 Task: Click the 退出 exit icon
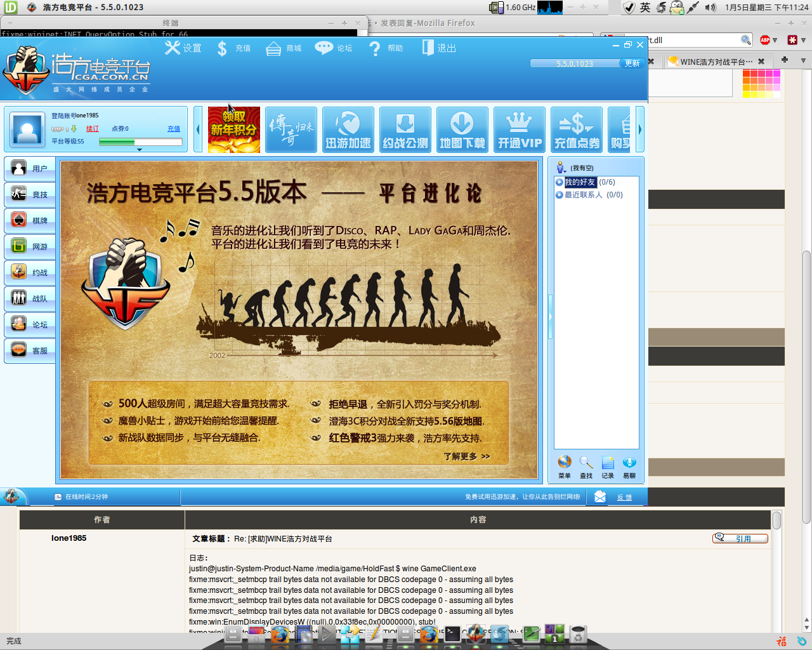[x=439, y=48]
